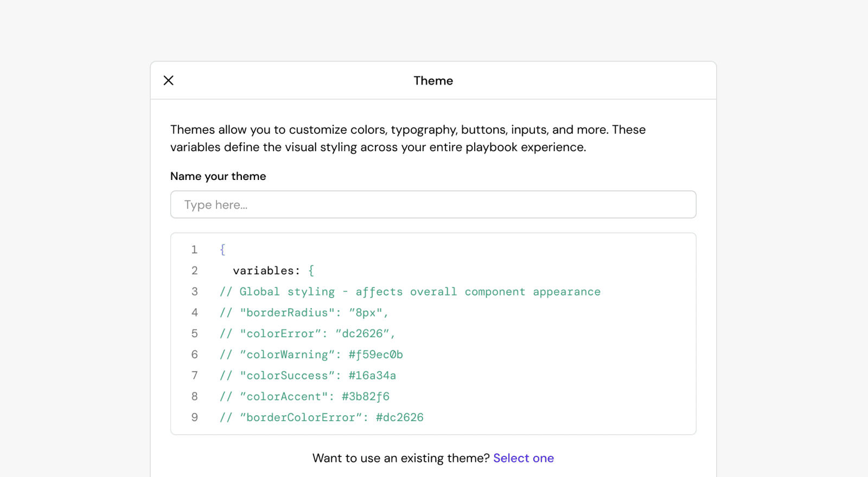Close the Theme dialog with the X icon

(169, 80)
